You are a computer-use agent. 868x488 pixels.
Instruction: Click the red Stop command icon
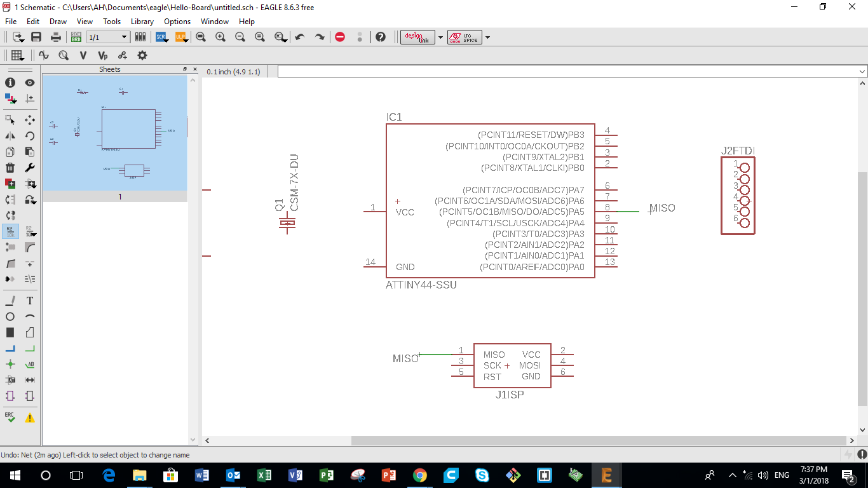click(x=340, y=37)
